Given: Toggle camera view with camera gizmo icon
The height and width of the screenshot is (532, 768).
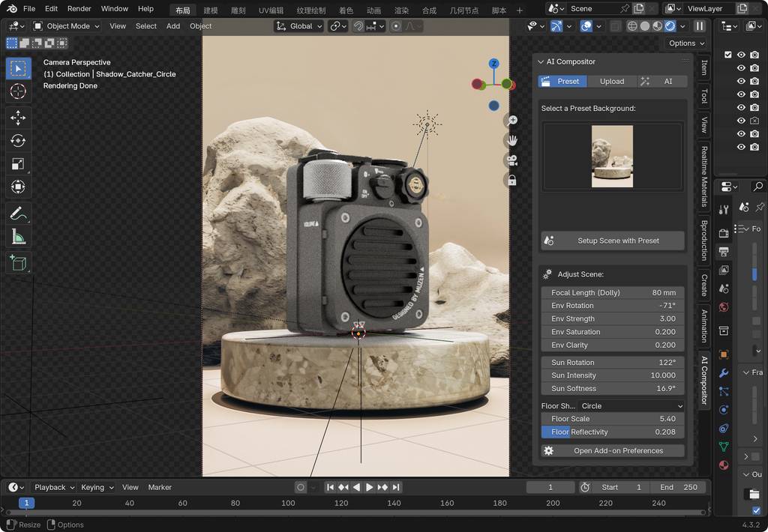Looking at the screenshot, I should [512, 160].
